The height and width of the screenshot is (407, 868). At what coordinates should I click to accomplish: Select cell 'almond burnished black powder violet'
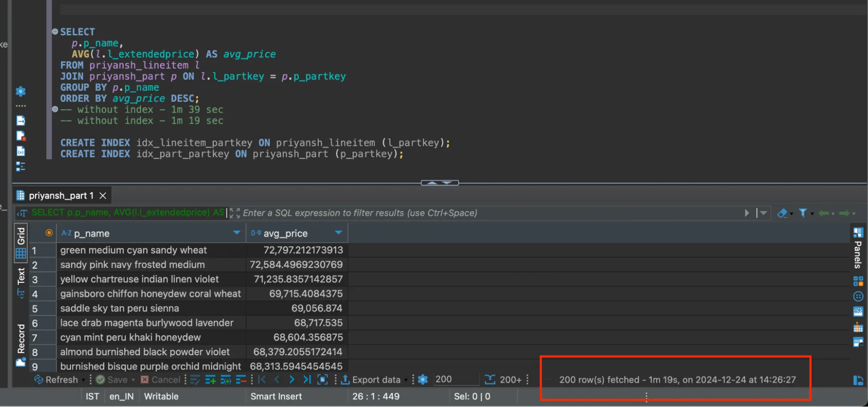click(151, 352)
